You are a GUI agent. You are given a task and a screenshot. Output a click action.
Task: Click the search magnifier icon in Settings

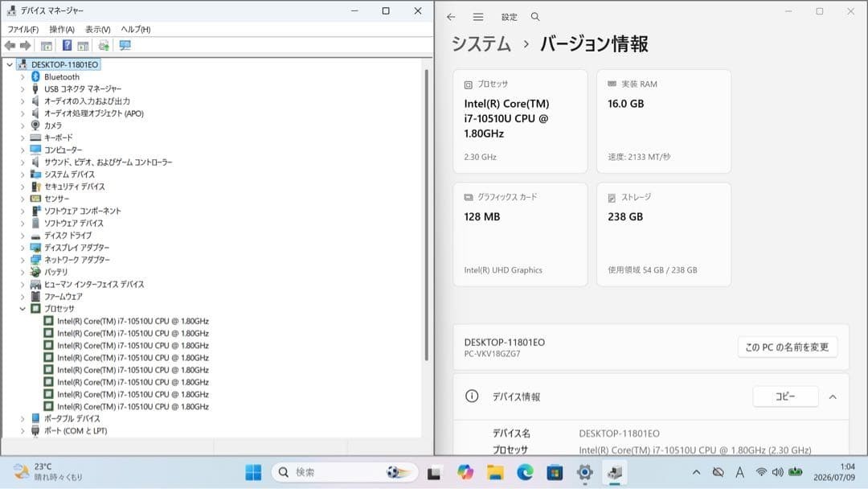pyautogui.click(x=535, y=17)
